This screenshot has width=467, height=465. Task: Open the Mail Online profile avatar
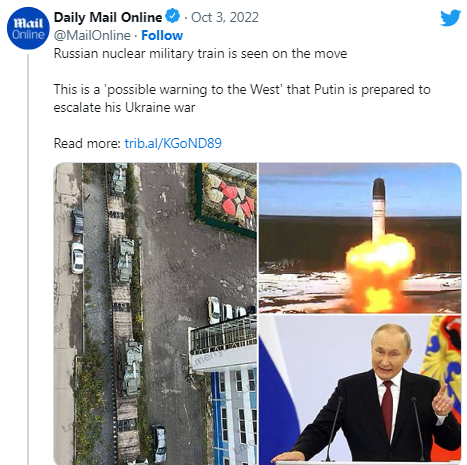pos(28,28)
